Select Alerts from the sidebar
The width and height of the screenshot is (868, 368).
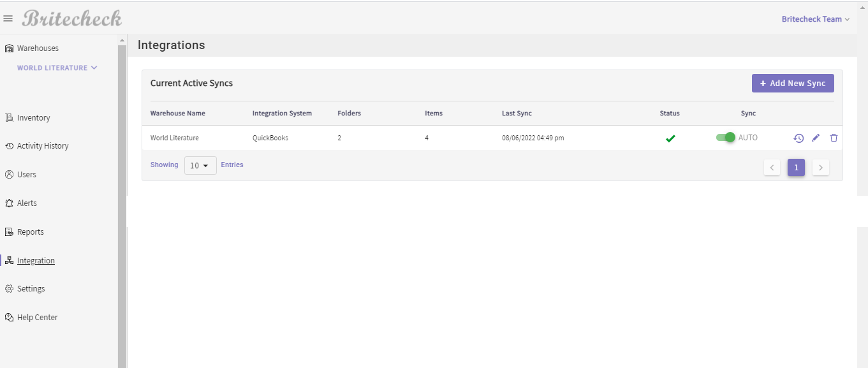point(27,203)
